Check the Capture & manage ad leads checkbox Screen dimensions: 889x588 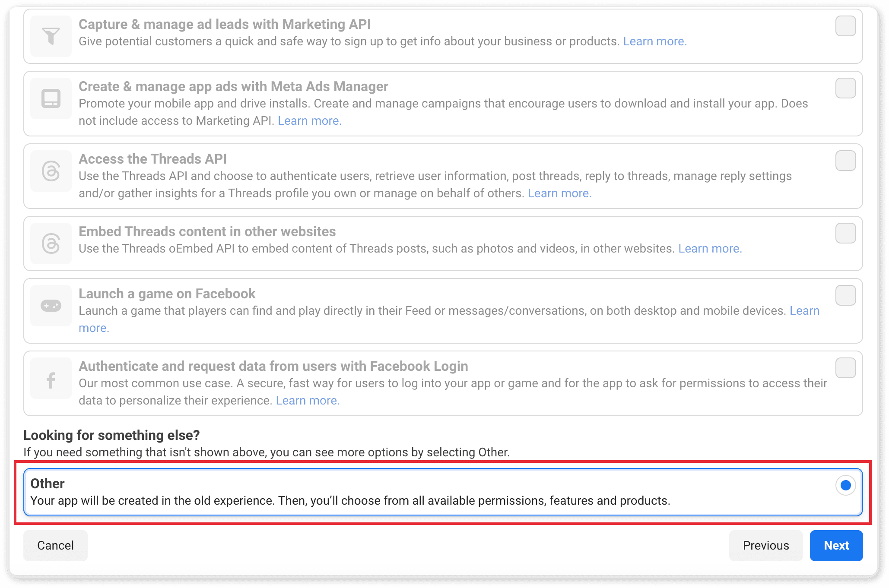[x=845, y=26]
